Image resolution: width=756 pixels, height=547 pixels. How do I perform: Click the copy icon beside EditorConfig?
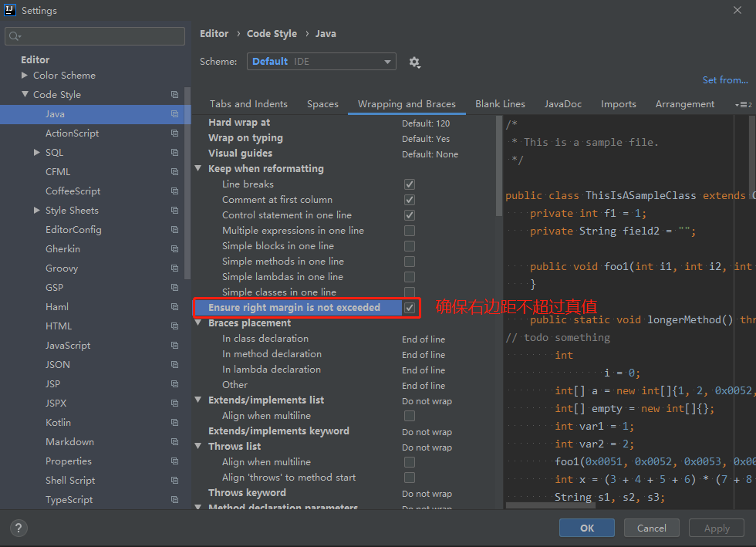click(174, 230)
